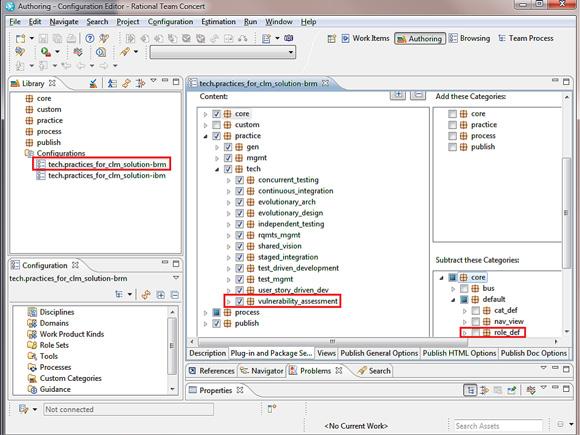The image size is (580, 435).
Task: Click the Help question-mark toolbar icon
Action: [90, 38]
